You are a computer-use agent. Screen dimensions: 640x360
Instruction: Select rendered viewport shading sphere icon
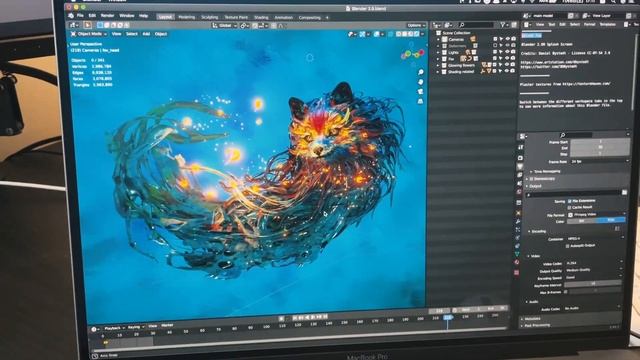pyautogui.click(x=417, y=34)
